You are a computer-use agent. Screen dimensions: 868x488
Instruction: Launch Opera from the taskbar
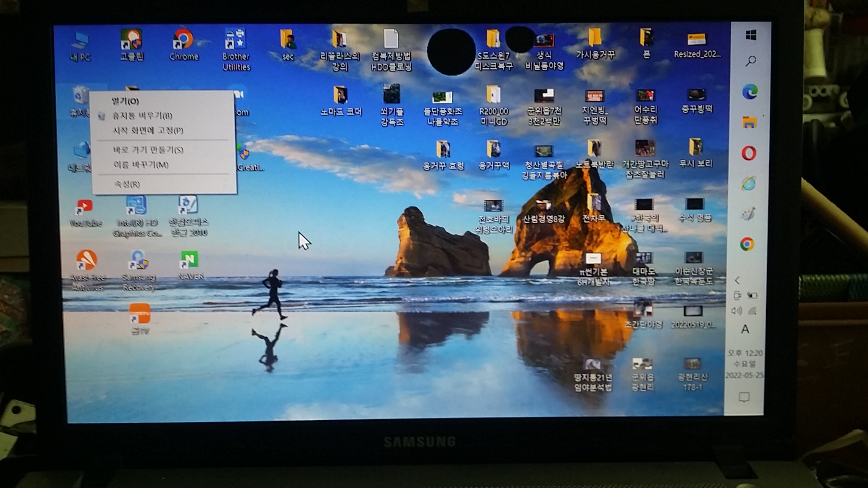pos(749,153)
